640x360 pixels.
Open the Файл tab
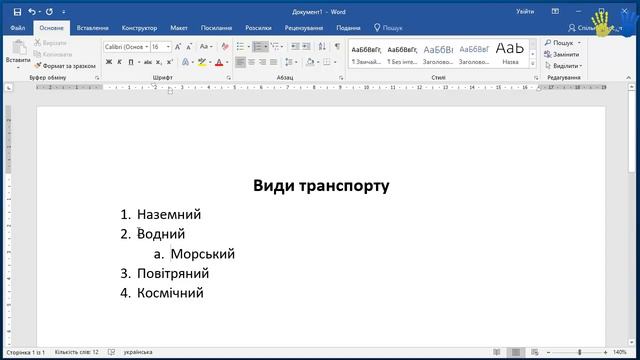tap(18, 28)
